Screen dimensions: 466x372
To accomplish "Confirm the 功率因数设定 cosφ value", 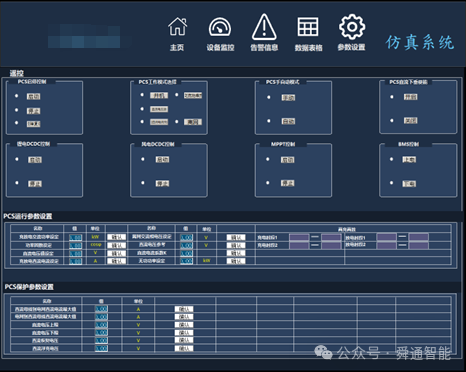I will pos(116,245).
